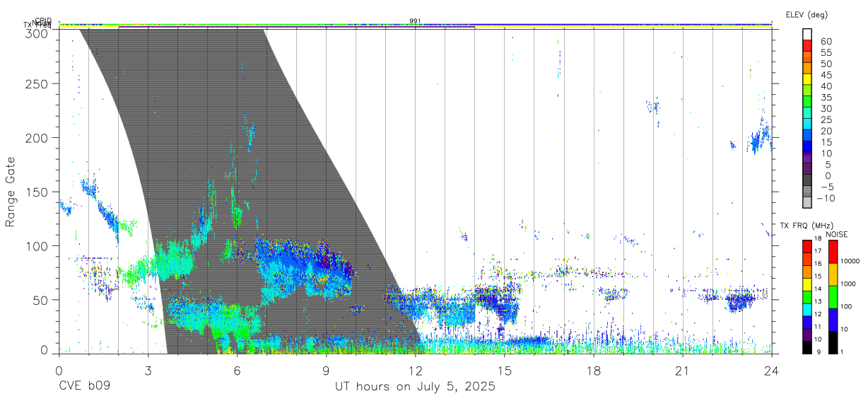Select the TX FRQ scale label 17
This screenshot has width=868, height=401.
pyautogui.click(x=817, y=251)
